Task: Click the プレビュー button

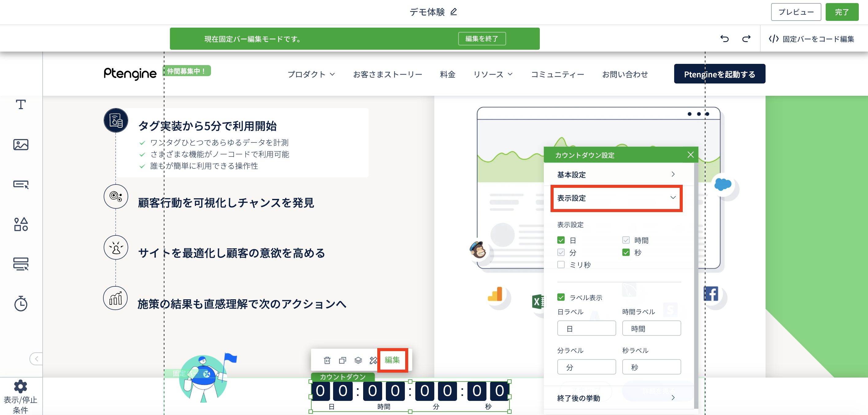Action: click(796, 12)
